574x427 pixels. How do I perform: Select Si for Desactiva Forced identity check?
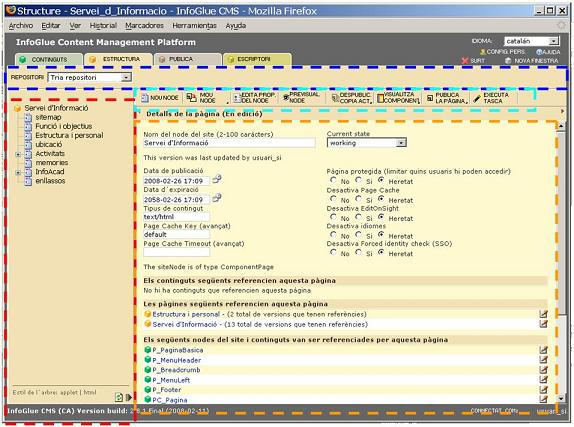358,252
